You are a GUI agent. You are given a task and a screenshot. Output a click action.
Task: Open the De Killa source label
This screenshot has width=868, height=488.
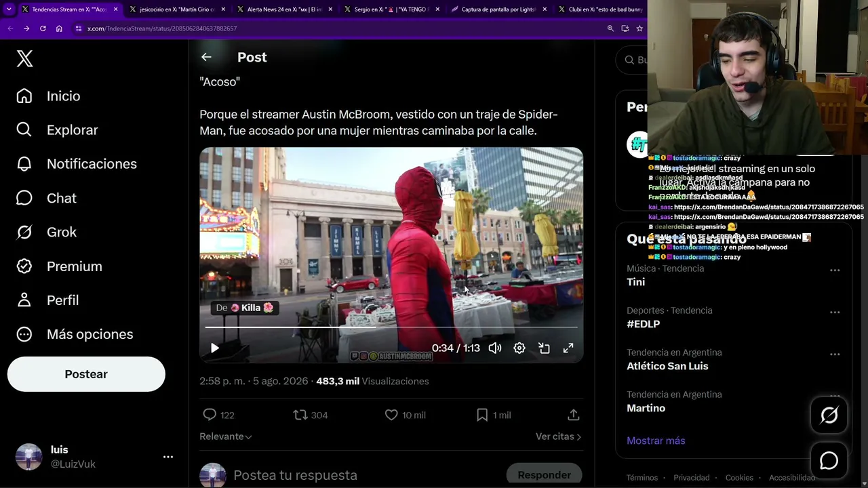[x=245, y=308]
